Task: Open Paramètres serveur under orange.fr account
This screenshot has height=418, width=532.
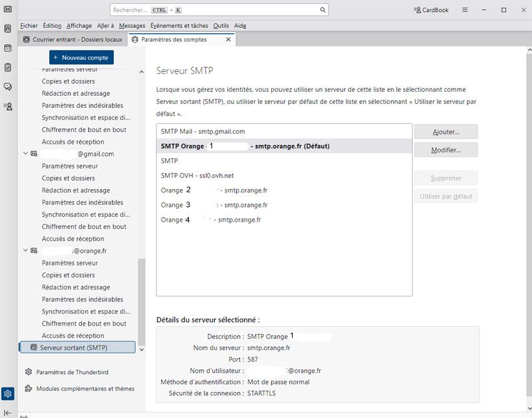Action: 70,263
